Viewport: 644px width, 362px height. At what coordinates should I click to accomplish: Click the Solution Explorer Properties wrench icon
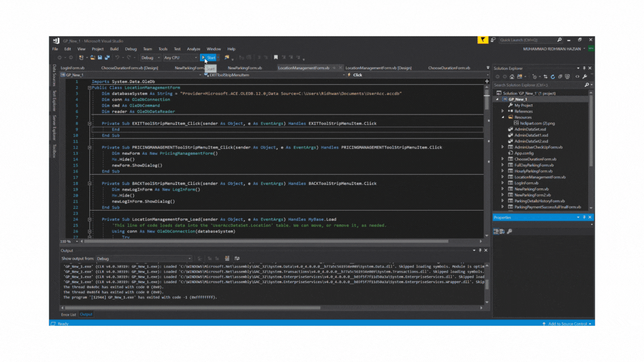(585, 77)
